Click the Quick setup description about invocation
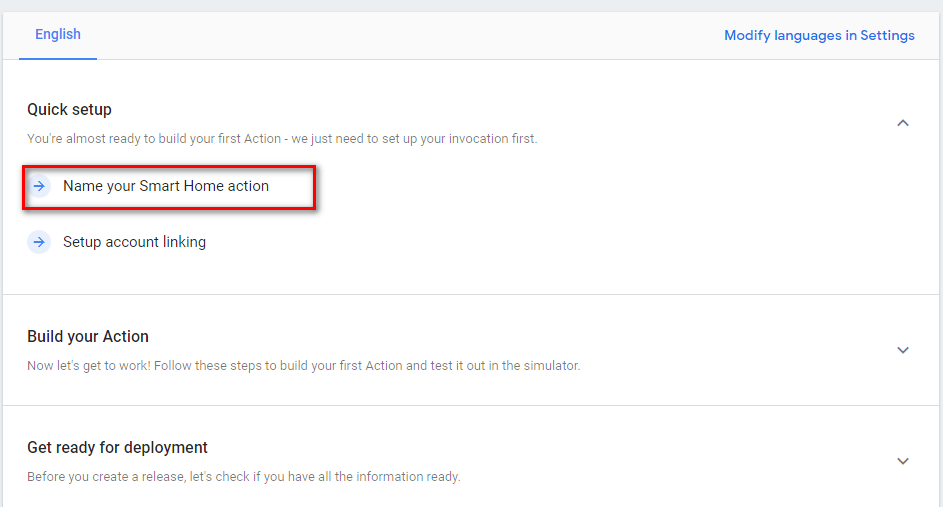The height and width of the screenshot is (507, 943). [x=282, y=139]
